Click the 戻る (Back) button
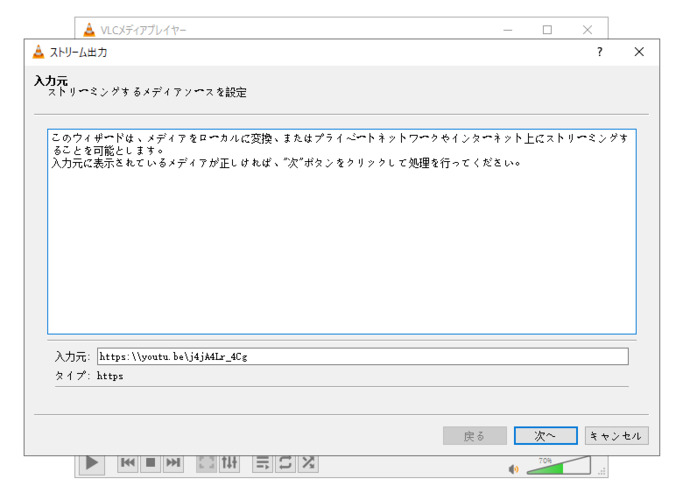Image resolution: width=697 pixels, height=500 pixels. 475,436
